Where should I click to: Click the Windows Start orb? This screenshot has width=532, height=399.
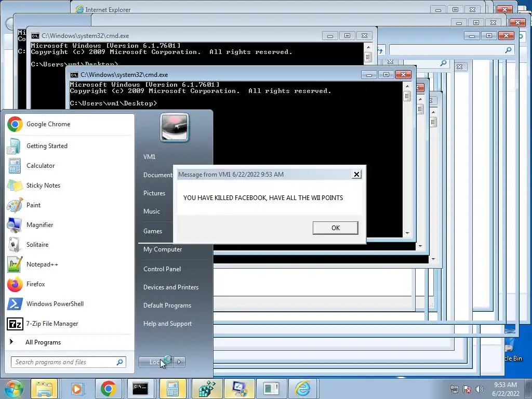[14, 389]
